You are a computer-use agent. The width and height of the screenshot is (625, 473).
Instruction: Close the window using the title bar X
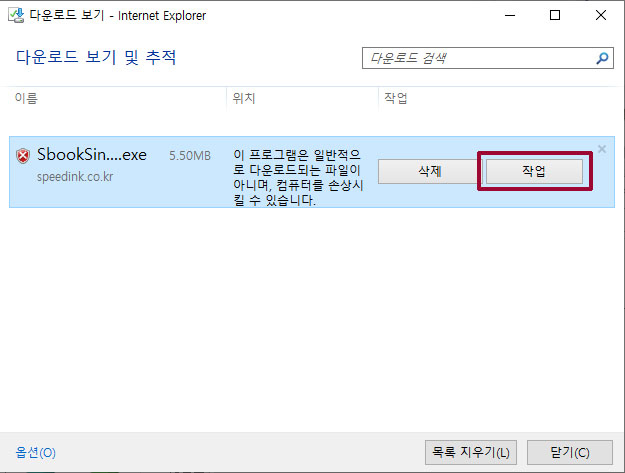tap(601, 16)
